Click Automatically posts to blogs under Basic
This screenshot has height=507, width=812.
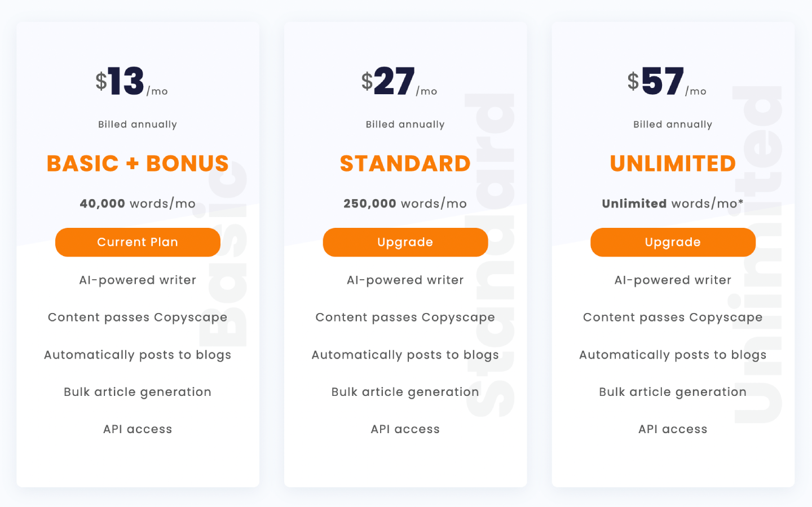(x=138, y=355)
